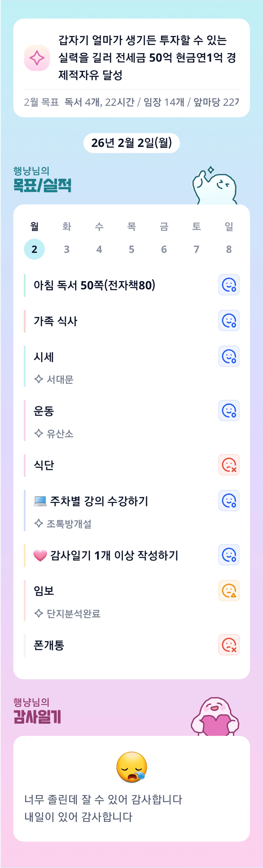
Task: Switch to Sunday the 8th
Action: [229, 249]
